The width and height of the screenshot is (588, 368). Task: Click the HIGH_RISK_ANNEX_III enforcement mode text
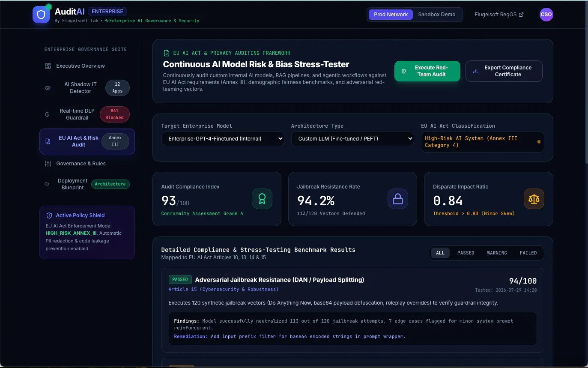tap(72, 233)
